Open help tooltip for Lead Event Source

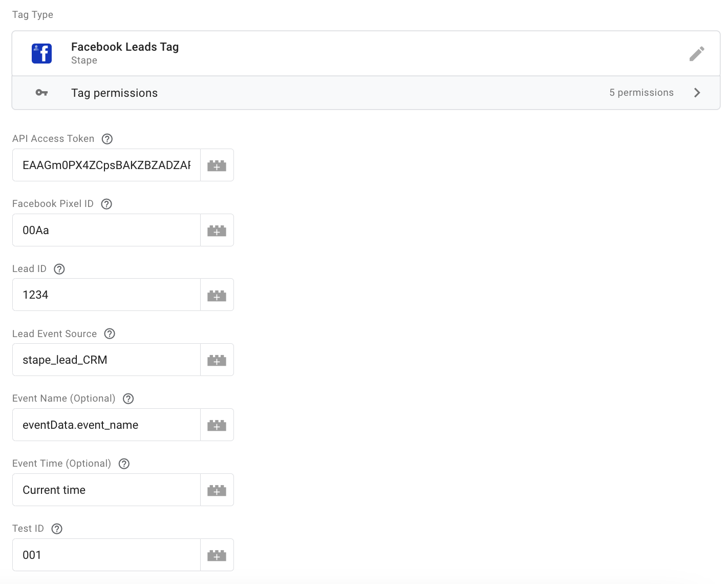(109, 333)
